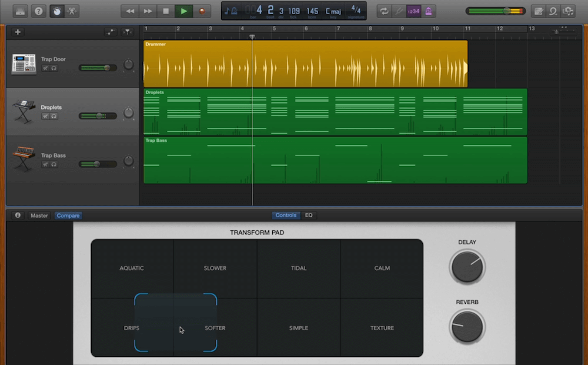The image size is (588, 365).
Task: Rewind the playhead
Action: tap(130, 11)
